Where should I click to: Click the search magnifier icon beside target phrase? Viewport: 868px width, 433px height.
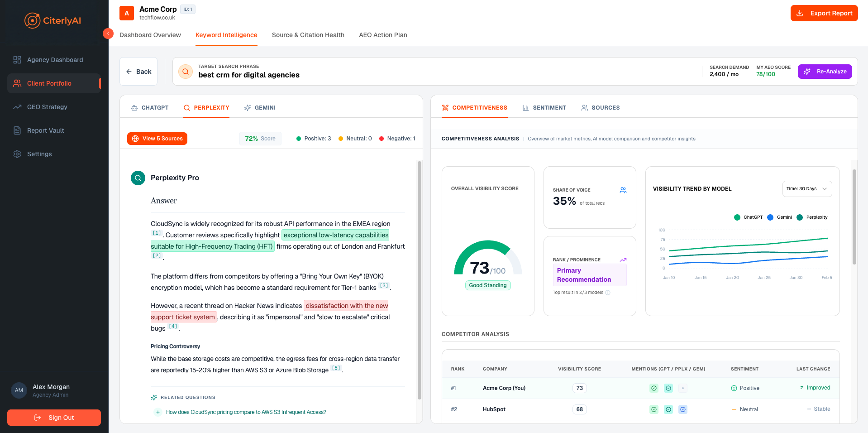point(185,71)
